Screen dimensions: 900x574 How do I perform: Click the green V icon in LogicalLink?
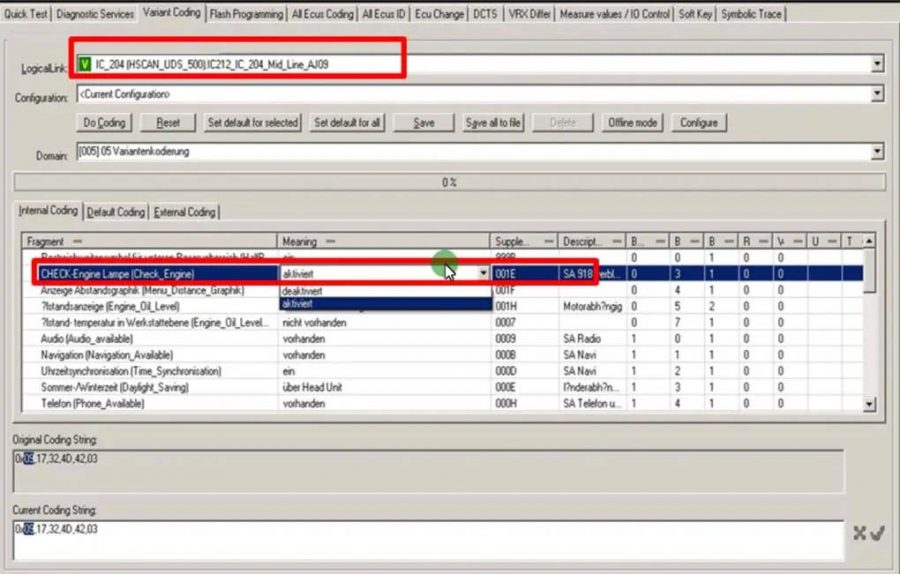(85, 64)
